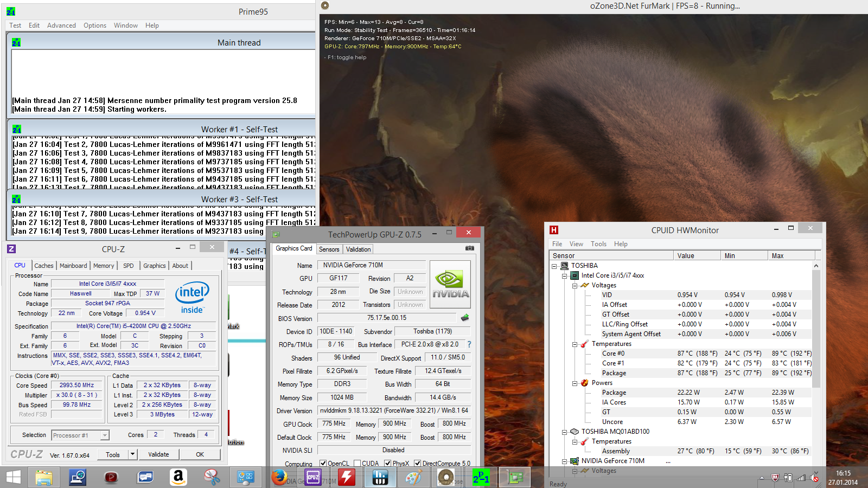Toggle the PhysX checkbox in GPU-Z
The height and width of the screenshot is (488, 868).
pyautogui.click(x=388, y=463)
